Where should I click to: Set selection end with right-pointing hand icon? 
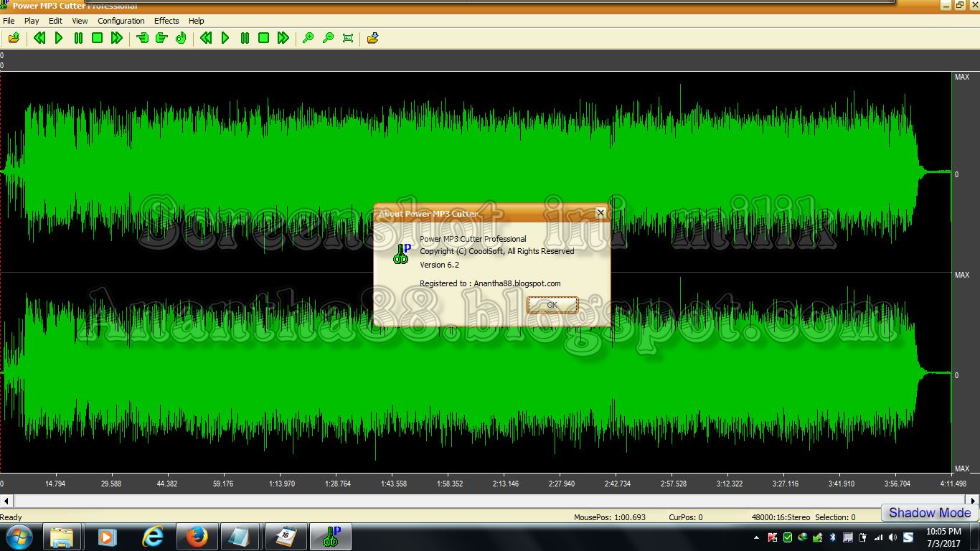[161, 38]
